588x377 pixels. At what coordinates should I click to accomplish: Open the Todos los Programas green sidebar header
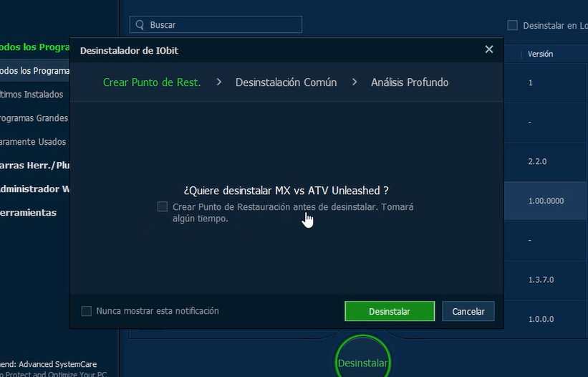tap(34, 47)
